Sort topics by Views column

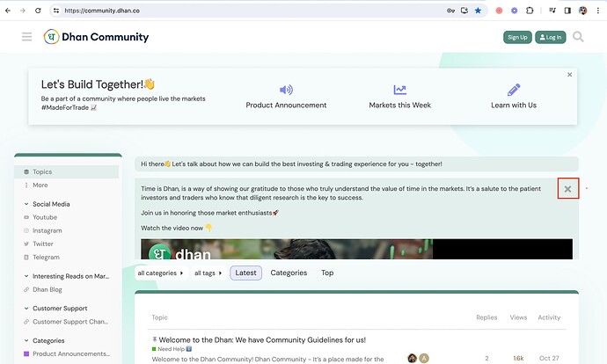(x=518, y=317)
